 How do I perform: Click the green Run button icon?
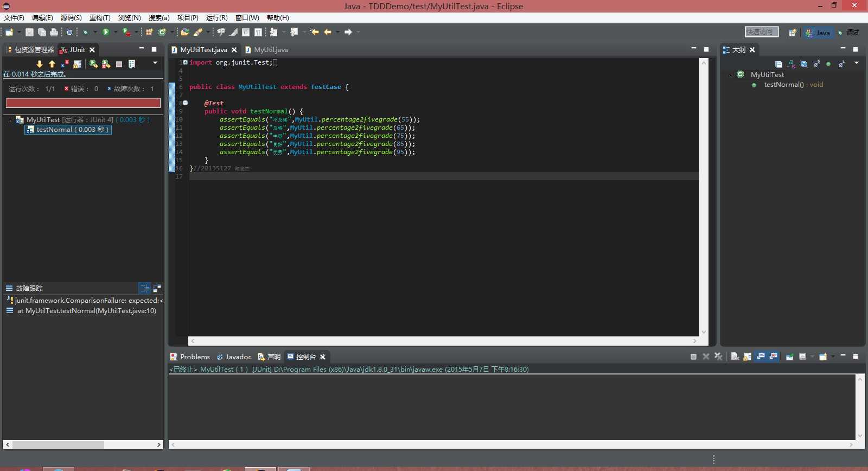(106, 32)
